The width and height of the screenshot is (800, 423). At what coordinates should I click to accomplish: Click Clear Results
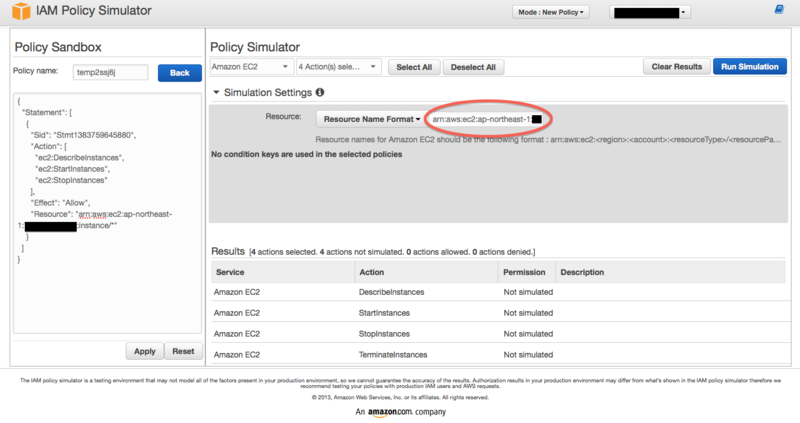point(677,67)
